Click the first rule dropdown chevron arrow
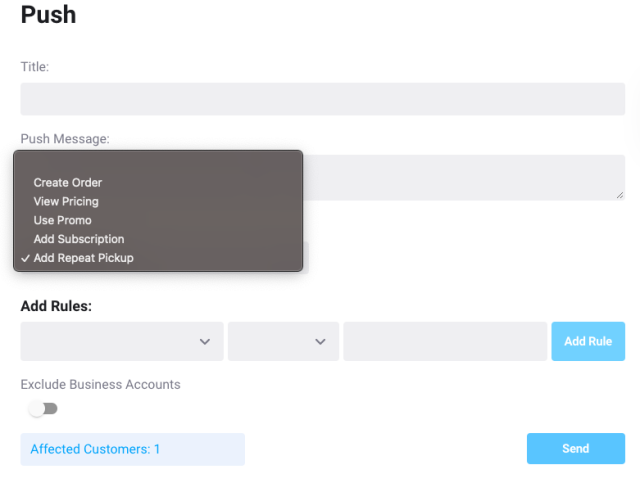 tap(205, 341)
